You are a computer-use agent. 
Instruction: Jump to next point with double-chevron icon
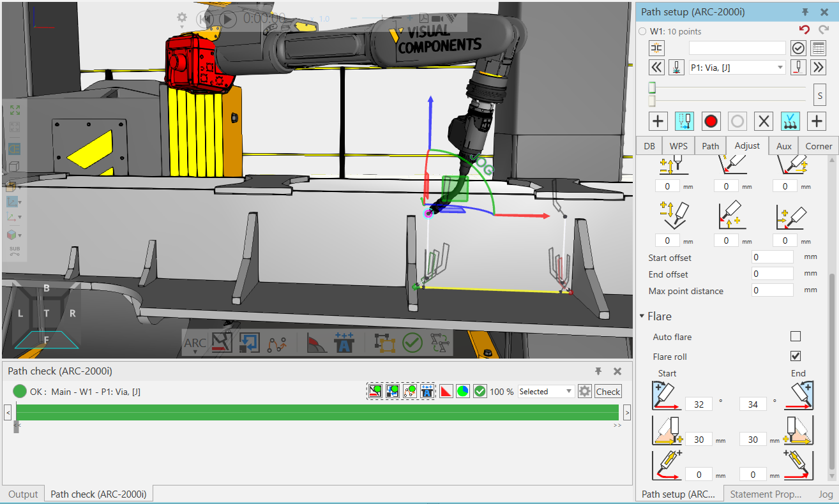817,67
